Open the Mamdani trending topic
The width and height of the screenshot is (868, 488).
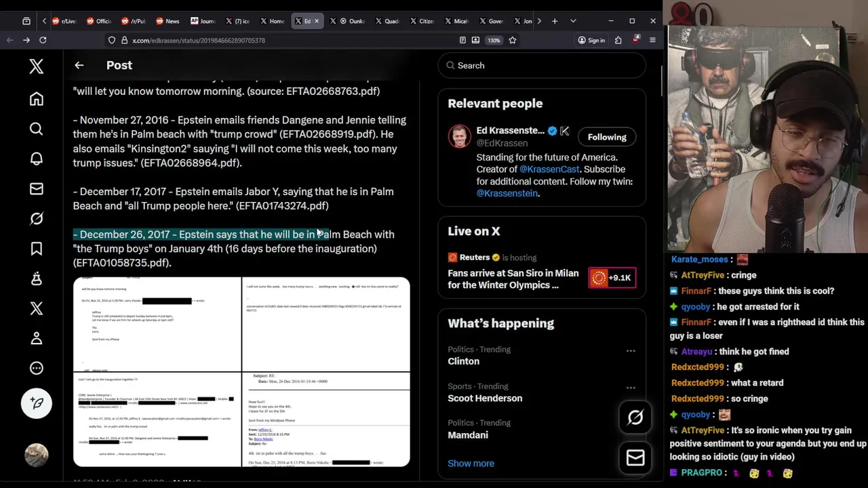click(468, 435)
